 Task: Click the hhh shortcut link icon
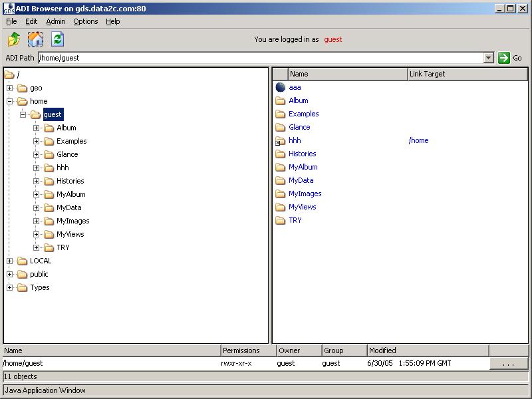[x=281, y=141]
